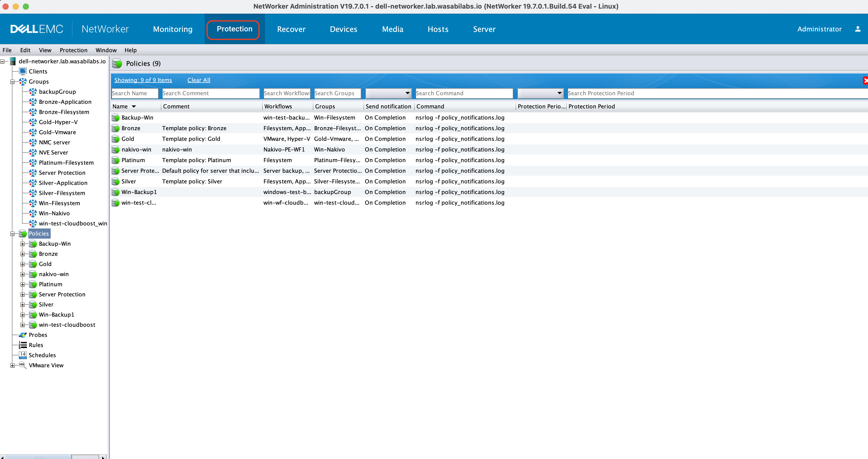Sort by the Name column arrow
The image size is (868, 459).
pos(134,106)
